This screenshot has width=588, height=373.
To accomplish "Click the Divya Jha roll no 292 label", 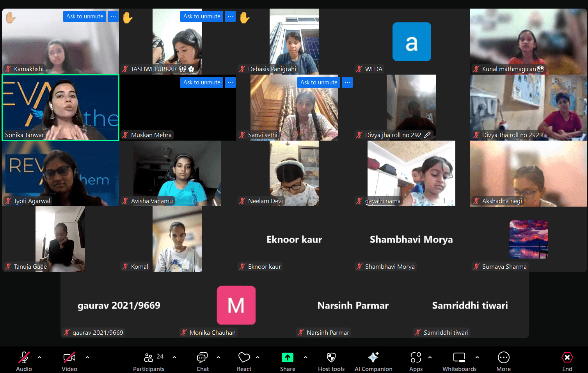I will pyautogui.click(x=510, y=135).
